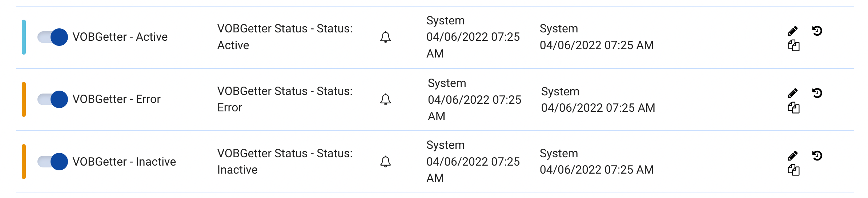Screen dimensions: 868x198
Task: Click the blue color bar beside Active
Action: tap(24, 37)
